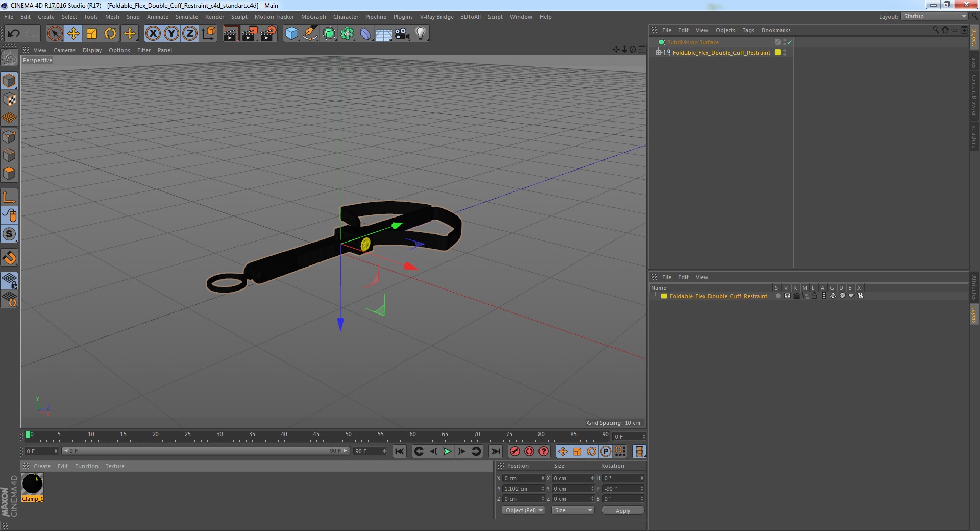The height and width of the screenshot is (531, 980).
Task: Activate the Scale tool
Action: (92, 34)
